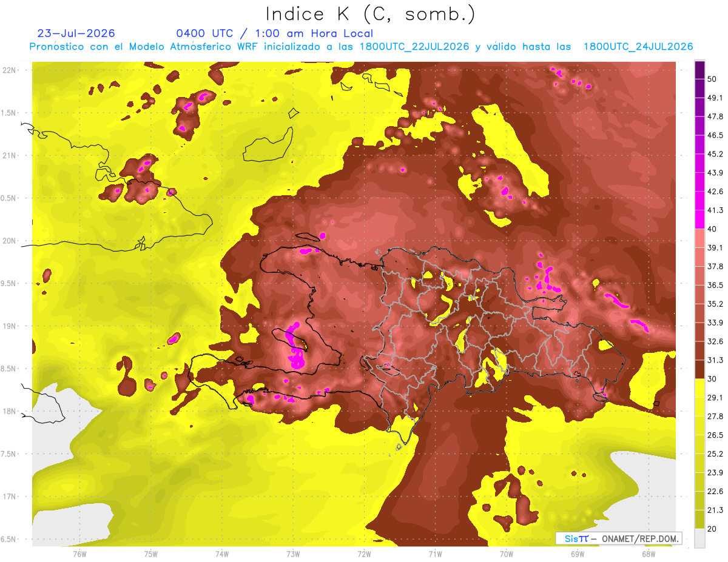Click the legend value "37.8"
The height and width of the screenshot is (562, 728).
(715, 266)
